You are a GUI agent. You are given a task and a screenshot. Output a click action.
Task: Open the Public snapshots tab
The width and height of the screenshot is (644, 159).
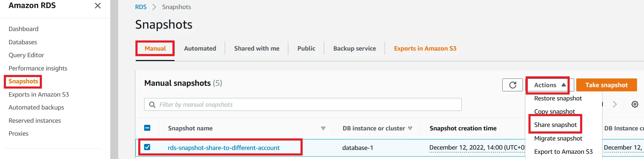pos(306,48)
